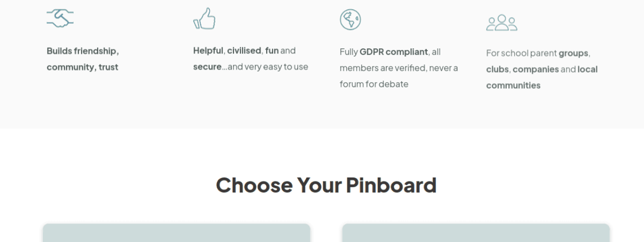Image resolution: width=644 pixels, height=242 pixels.
Task: Click the handshake icon
Action: point(60,19)
